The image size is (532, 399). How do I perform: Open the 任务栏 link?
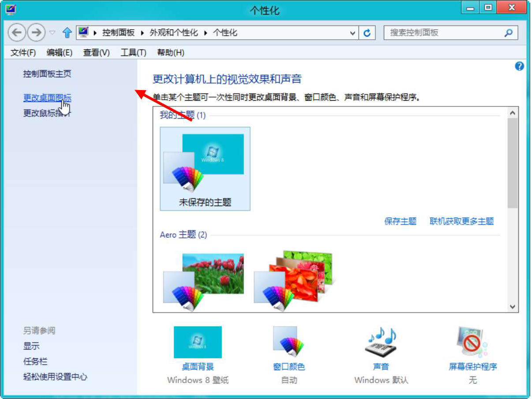[35, 361]
